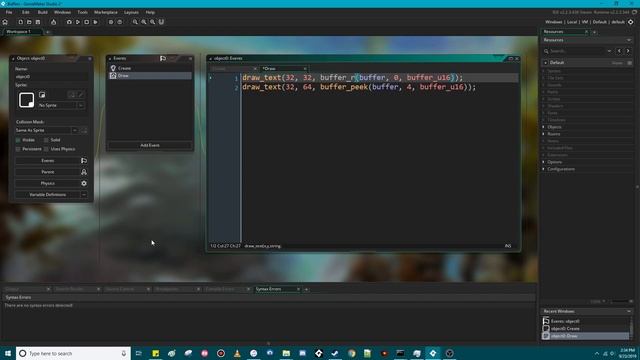Expand the Configurations tree node
Viewport: 640px width, 360px height.
click(544, 169)
